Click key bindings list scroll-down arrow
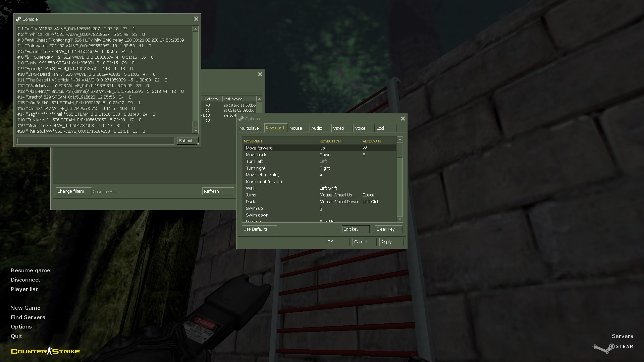Viewport: 644px width, 362px height. [x=399, y=219]
